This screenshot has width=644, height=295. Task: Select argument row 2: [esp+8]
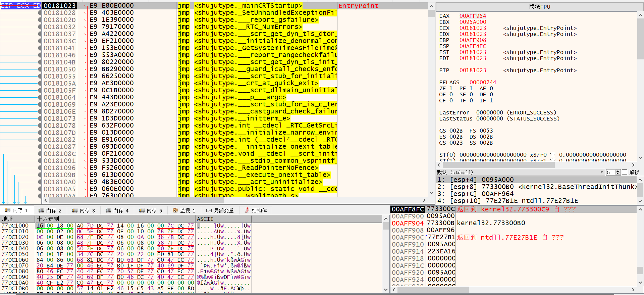[537, 187]
